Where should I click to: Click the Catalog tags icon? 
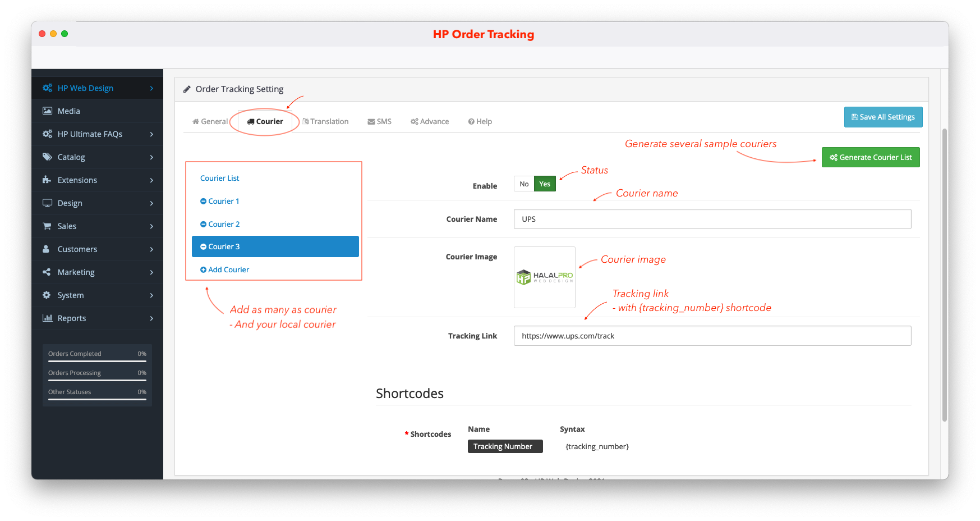47,157
